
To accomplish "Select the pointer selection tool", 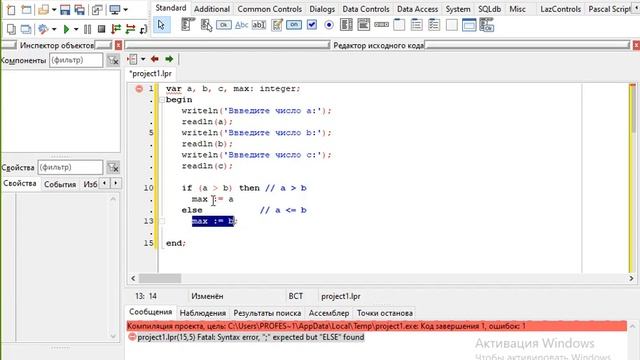I will click(162, 25).
